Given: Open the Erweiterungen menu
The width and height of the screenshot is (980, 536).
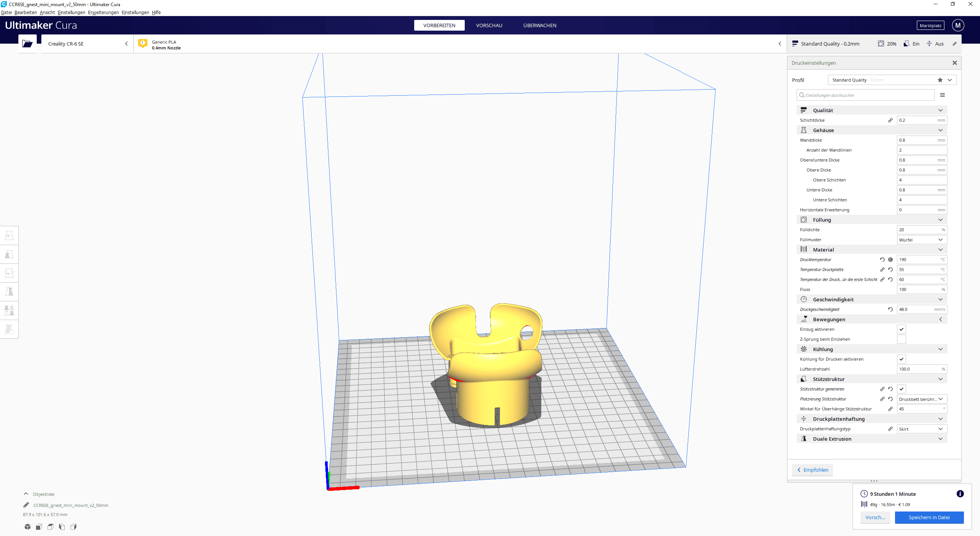Looking at the screenshot, I should click(x=103, y=12).
